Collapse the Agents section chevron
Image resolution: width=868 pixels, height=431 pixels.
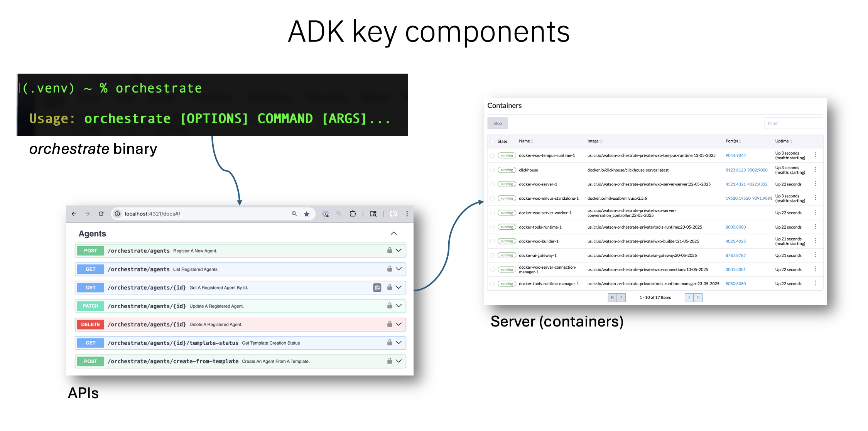pos(393,233)
